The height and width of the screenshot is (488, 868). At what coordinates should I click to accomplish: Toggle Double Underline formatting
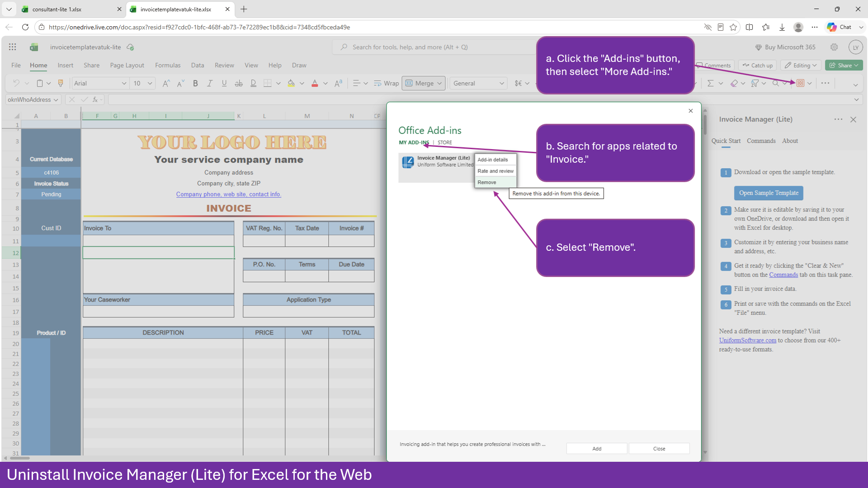pos(253,83)
